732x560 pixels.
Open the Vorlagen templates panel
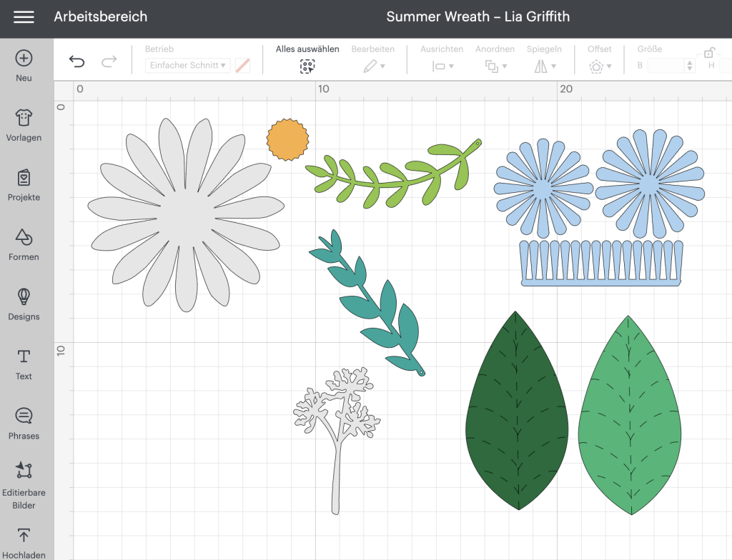tap(24, 125)
